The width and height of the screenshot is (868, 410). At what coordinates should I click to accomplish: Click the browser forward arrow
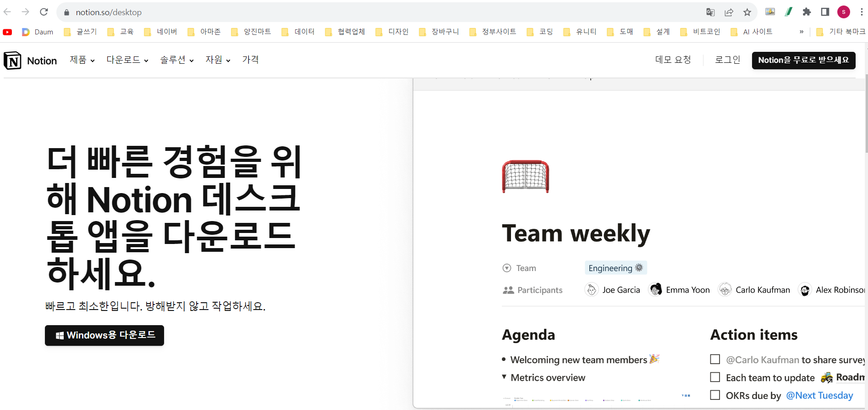point(26,12)
